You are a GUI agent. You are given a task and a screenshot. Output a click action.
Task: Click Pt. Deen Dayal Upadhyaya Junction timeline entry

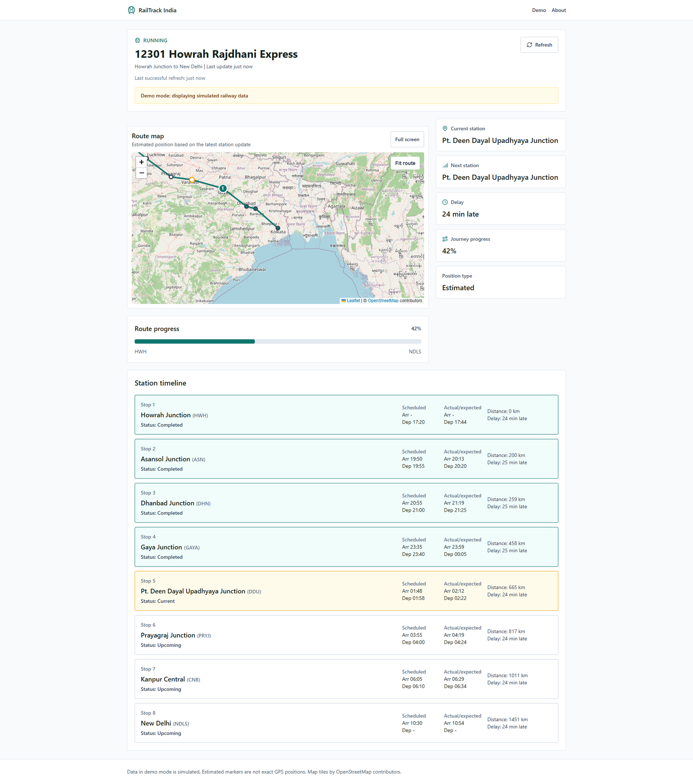[346, 591]
